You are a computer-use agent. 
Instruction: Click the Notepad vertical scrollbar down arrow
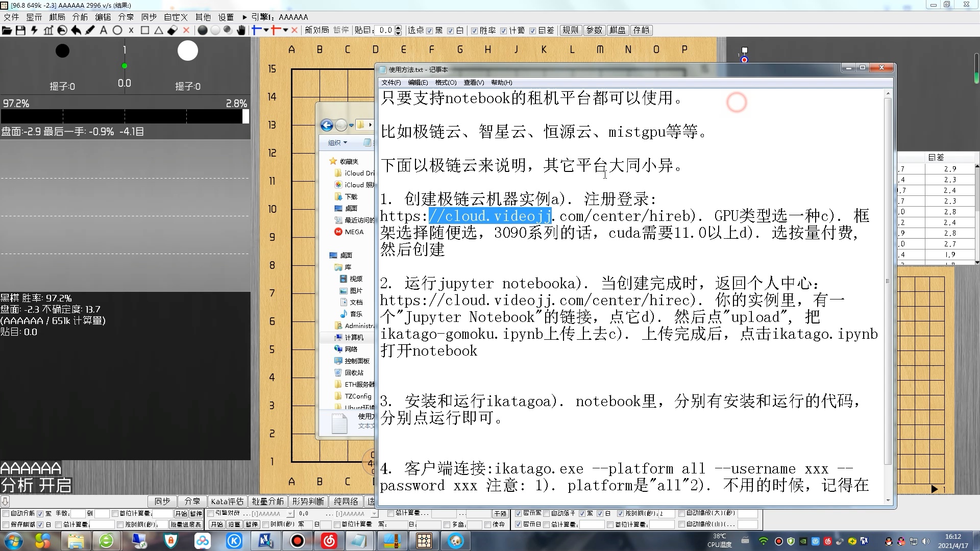point(888,500)
